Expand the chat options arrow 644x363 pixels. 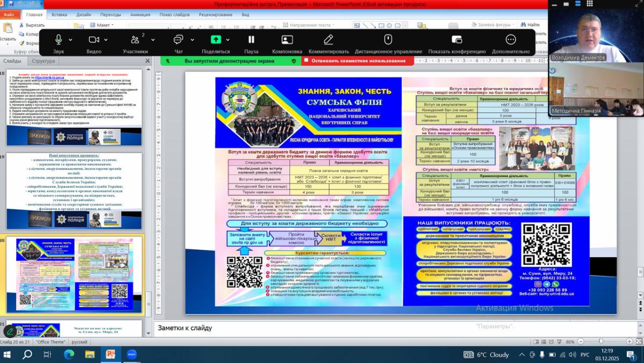point(192,40)
